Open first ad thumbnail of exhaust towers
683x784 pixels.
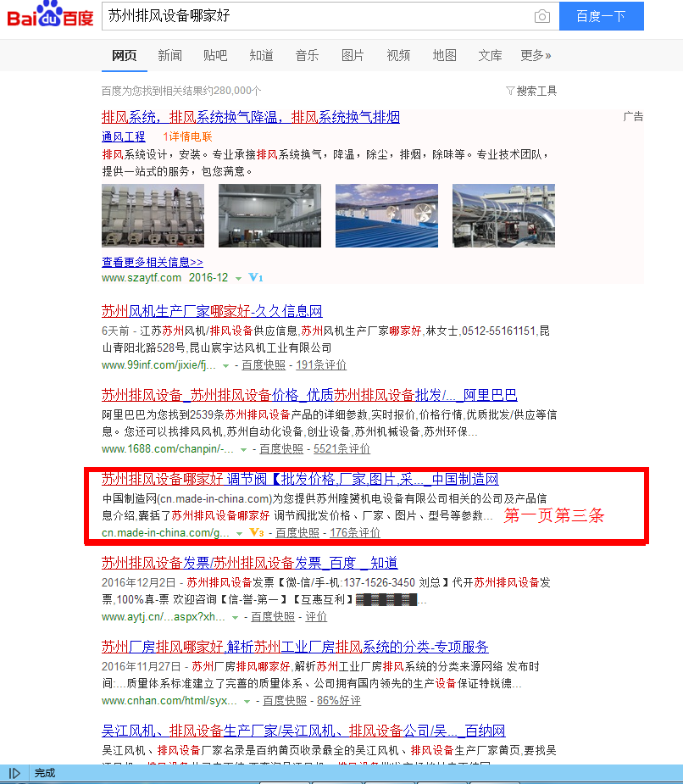(x=153, y=215)
